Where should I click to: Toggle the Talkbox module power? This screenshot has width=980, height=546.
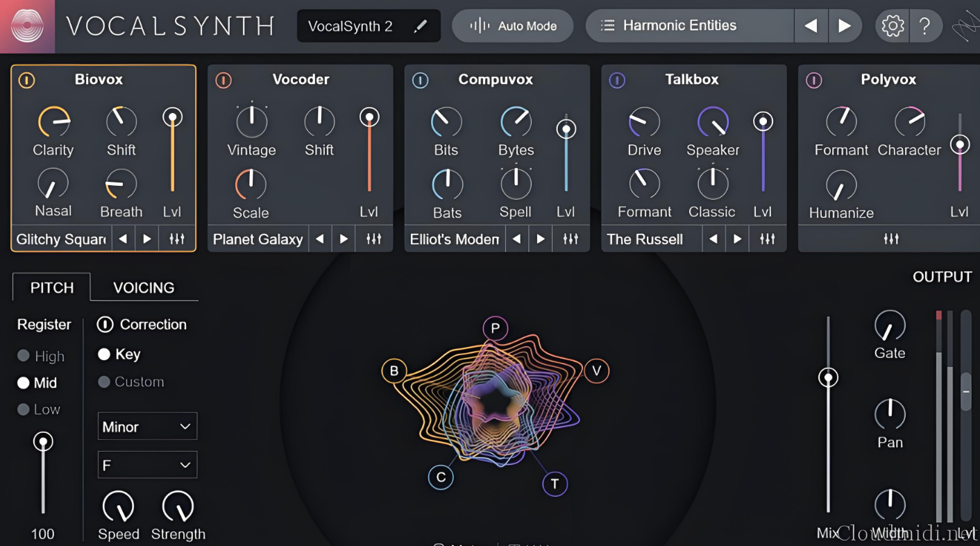[x=617, y=80]
